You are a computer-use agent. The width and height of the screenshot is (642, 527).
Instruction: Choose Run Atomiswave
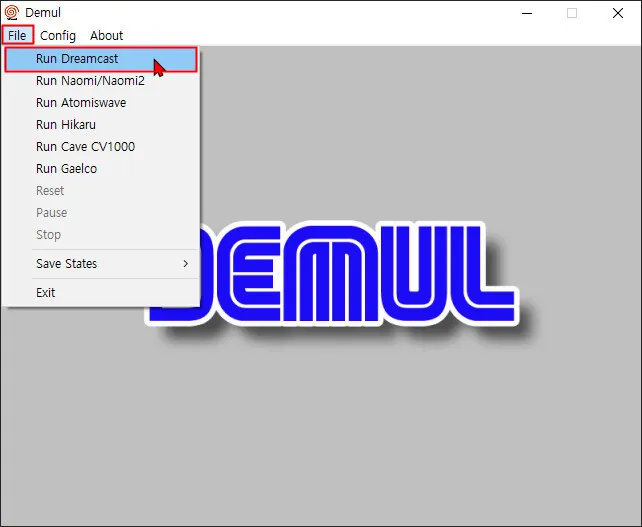pos(101,103)
